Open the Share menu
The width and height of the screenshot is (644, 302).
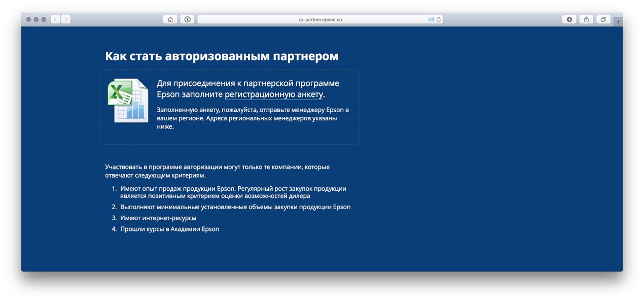586,19
